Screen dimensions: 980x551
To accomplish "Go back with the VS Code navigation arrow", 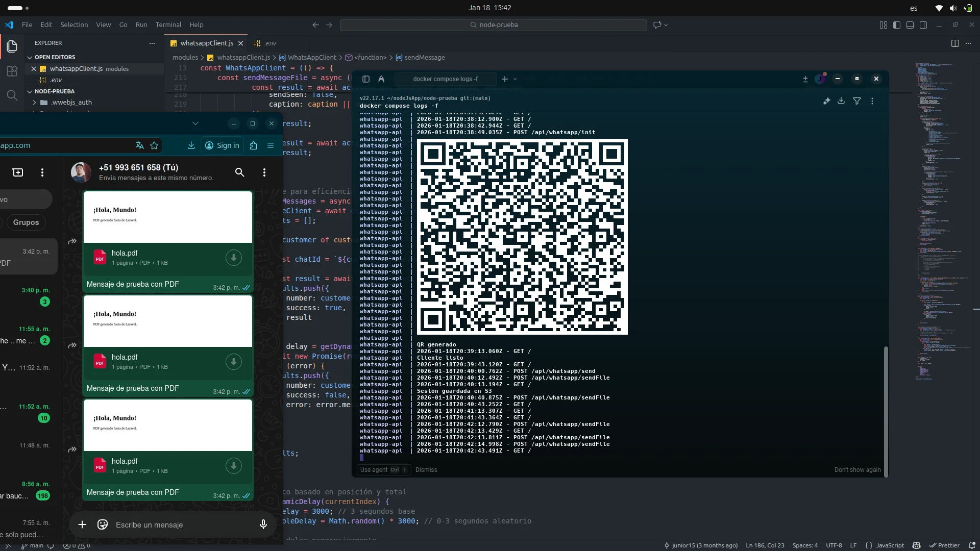I will [x=315, y=24].
